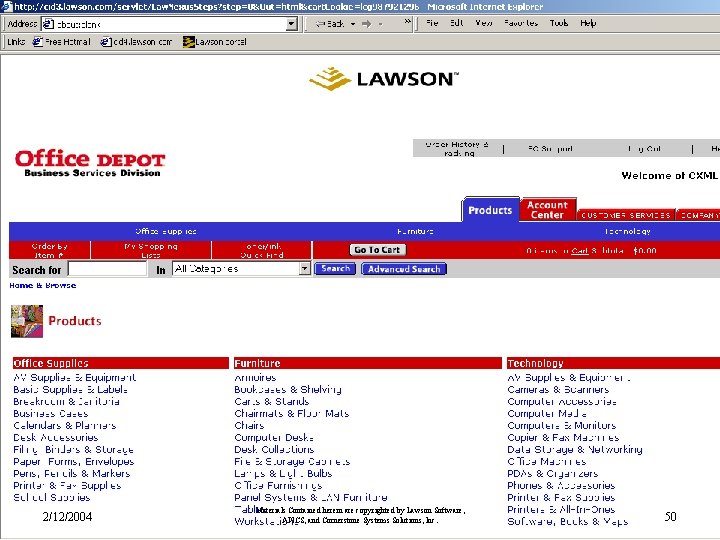Open EC Support link
Image resolution: width=720 pixels, height=540 pixels.
click(x=550, y=149)
